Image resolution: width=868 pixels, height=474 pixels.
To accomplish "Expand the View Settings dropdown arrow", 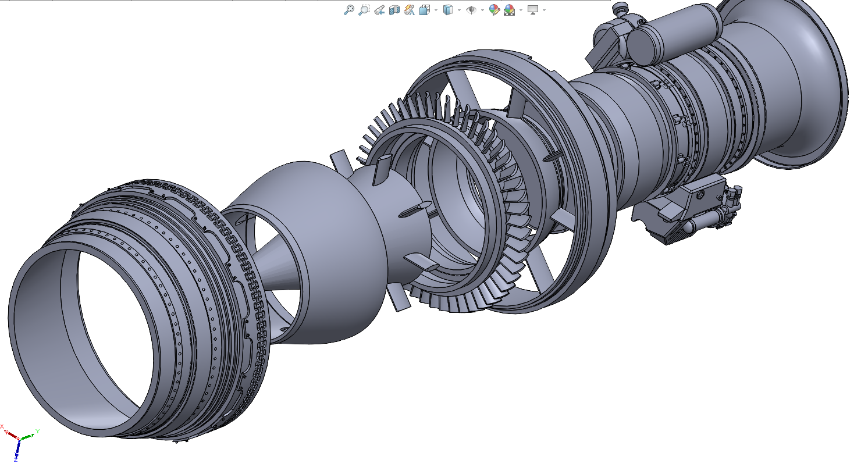I will (544, 10).
